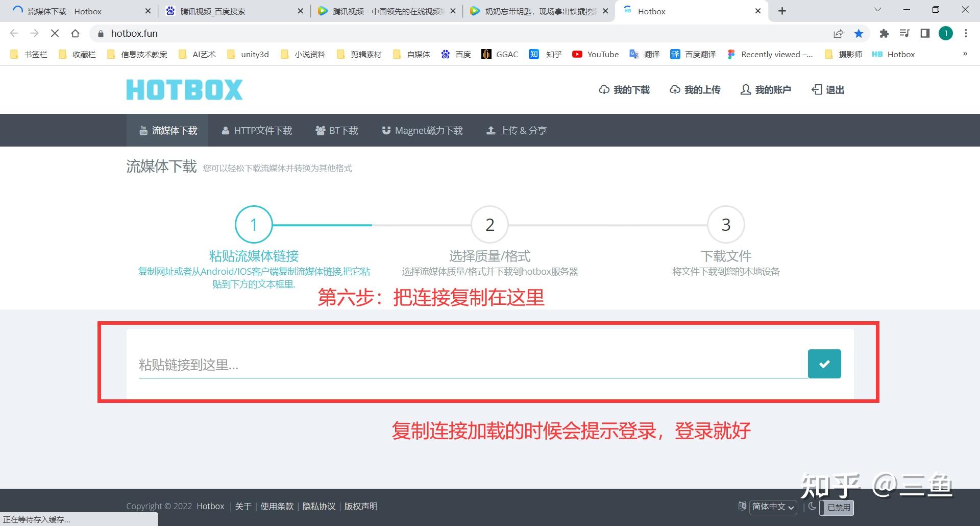
Task: Open the 百度翻译 bookmark
Action: pyautogui.click(x=693, y=54)
